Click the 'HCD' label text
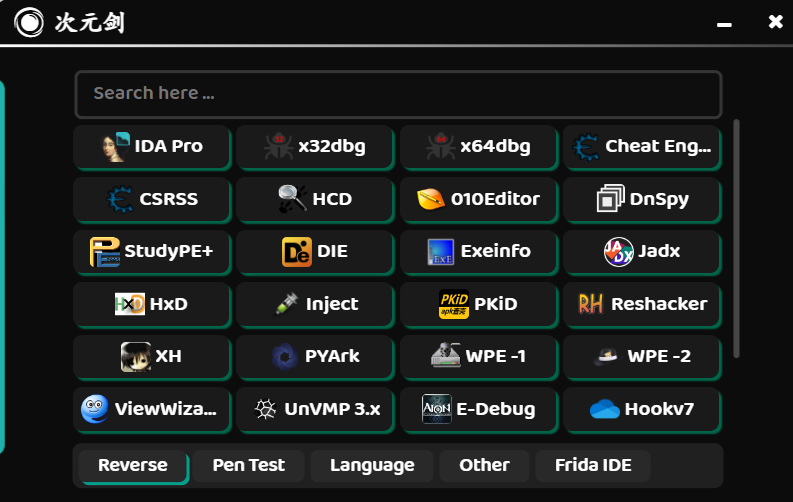793x502 pixels. [332, 199]
